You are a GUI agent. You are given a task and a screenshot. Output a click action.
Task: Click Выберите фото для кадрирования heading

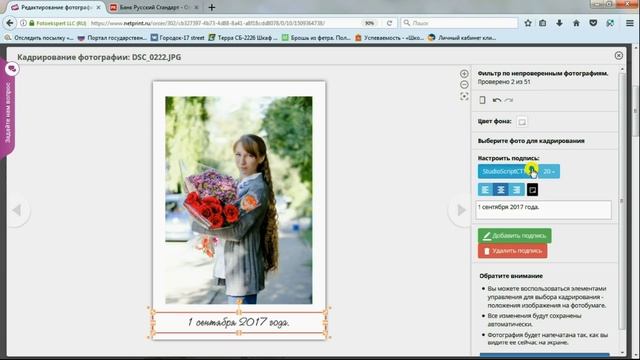click(531, 141)
